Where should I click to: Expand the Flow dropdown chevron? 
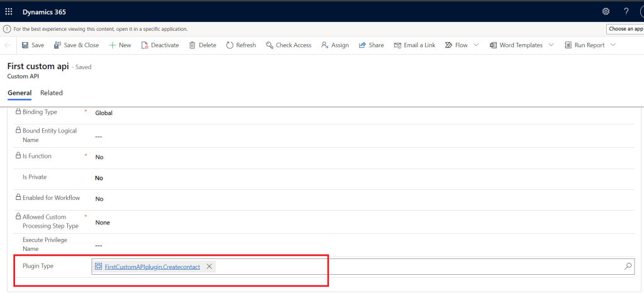pyautogui.click(x=476, y=45)
